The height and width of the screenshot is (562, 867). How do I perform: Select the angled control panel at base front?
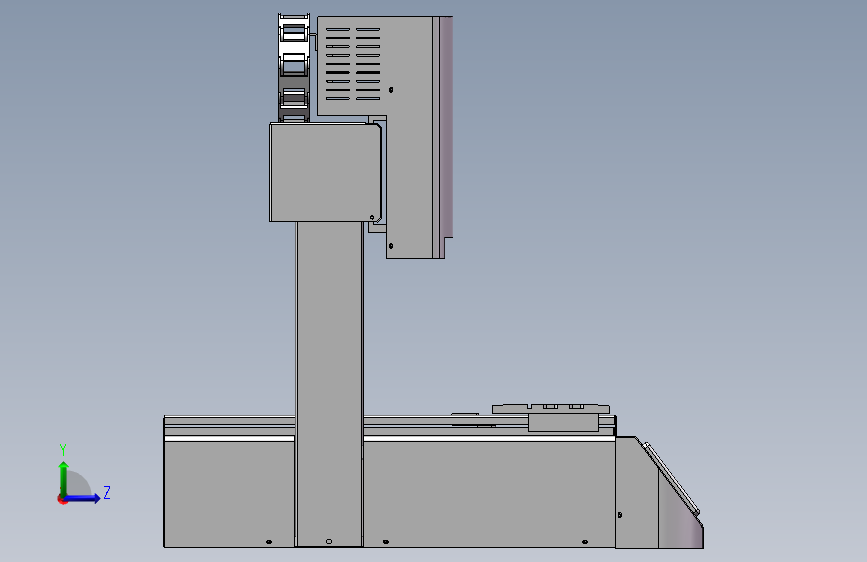tap(672, 478)
